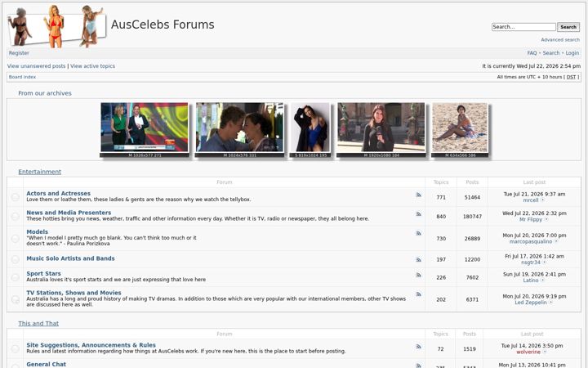Open RSS feed for Music Solo Artists and Bands

[418, 260]
